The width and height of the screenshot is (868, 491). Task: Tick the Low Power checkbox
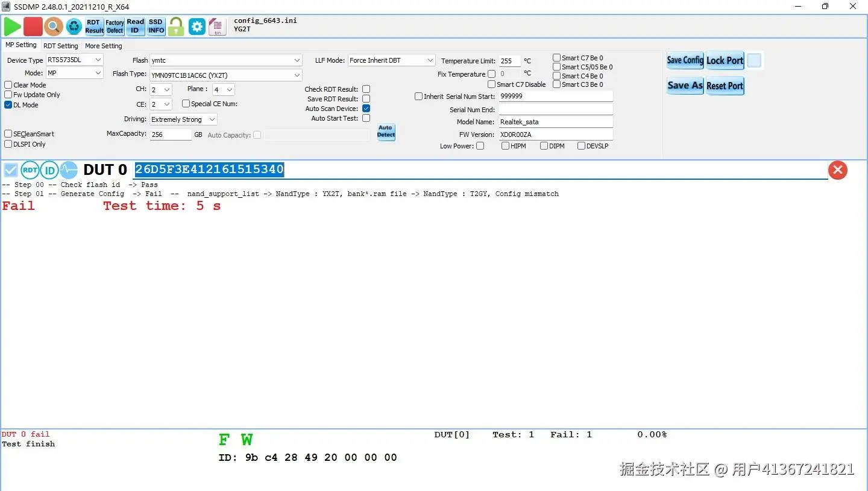tap(480, 146)
